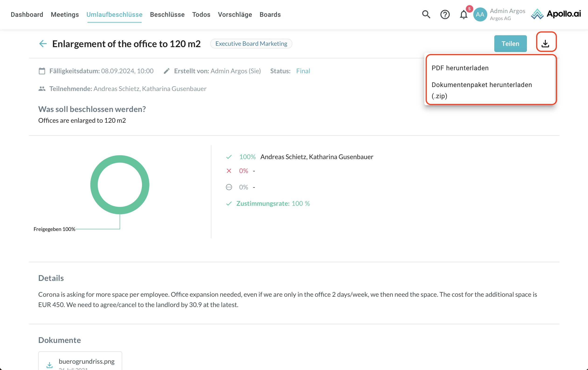Click the AA user avatar
The image size is (588, 370).
480,14
